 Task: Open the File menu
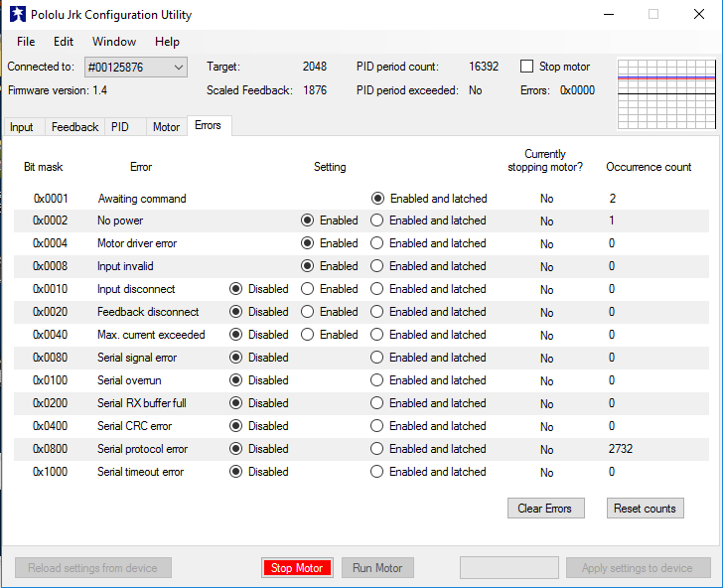[x=26, y=42]
